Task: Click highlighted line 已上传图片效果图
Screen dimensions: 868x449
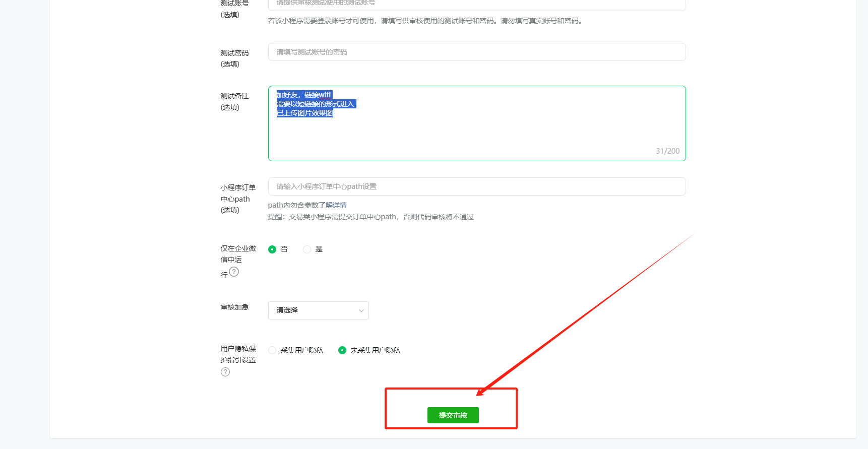Action: (305, 113)
